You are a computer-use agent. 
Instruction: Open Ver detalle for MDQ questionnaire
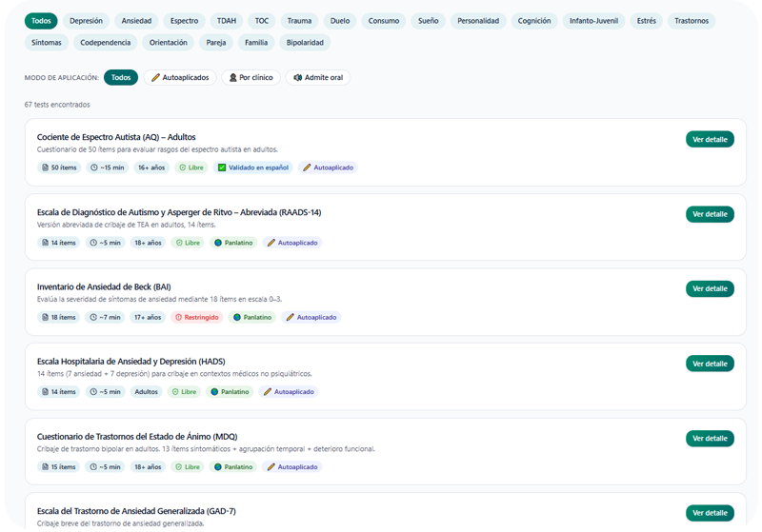(x=710, y=439)
